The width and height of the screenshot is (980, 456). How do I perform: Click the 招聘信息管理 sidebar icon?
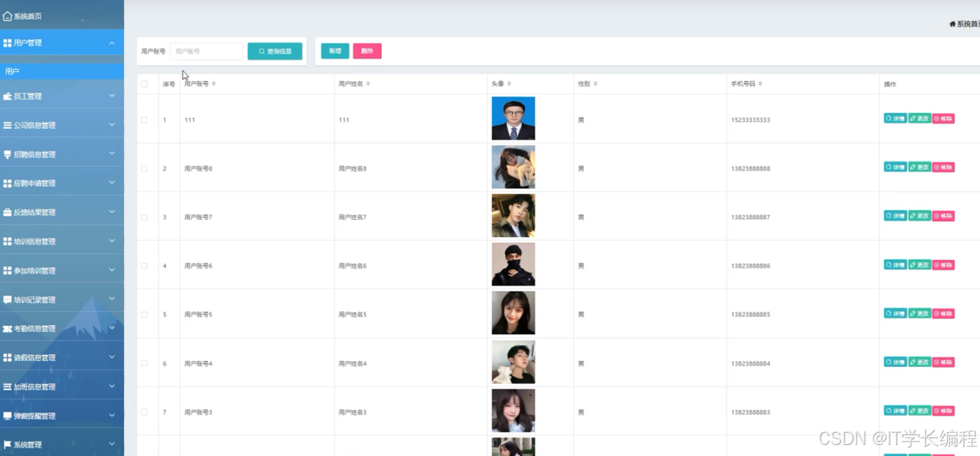pyautogui.click(x=8, y=155)
